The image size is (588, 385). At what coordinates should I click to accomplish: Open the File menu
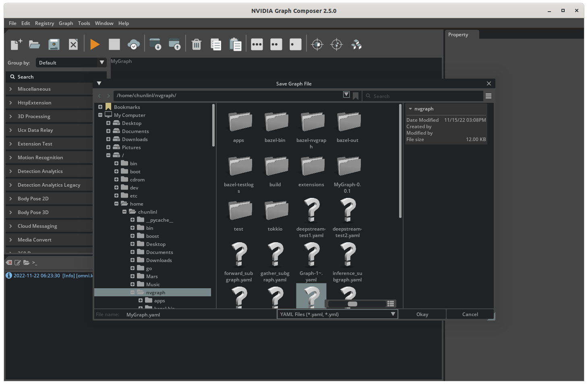[12, 23]
